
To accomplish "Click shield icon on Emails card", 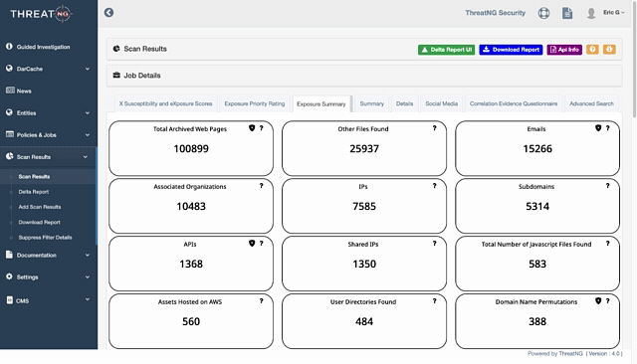I will click(x=598, y=128).
